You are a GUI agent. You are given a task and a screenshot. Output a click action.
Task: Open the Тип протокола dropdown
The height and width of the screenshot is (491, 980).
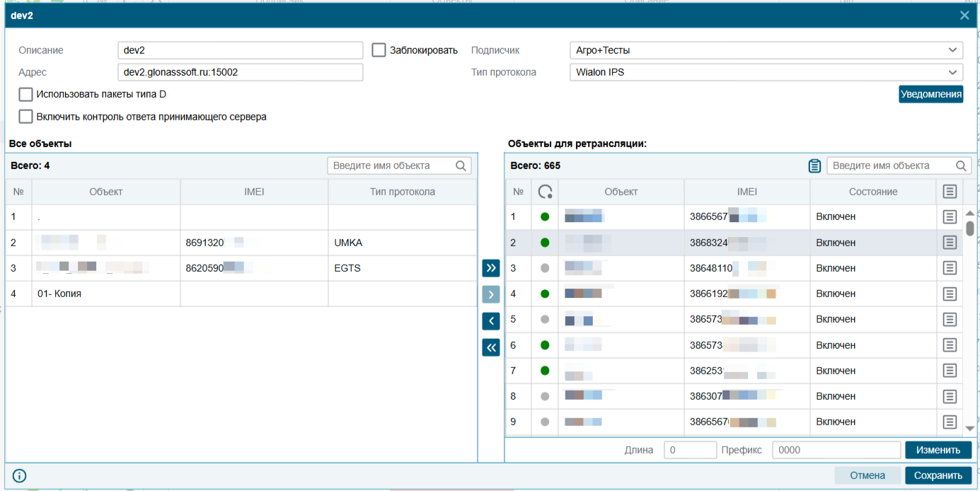(x=766, y=72)
